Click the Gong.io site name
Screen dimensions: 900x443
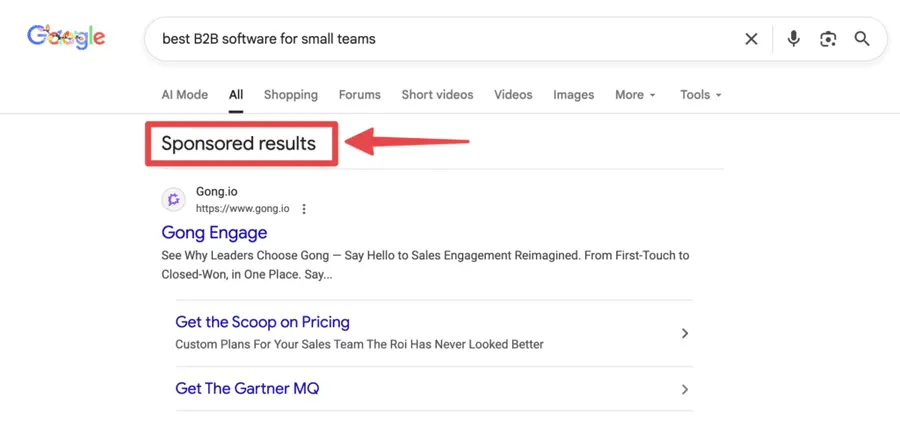pos(216,192)
